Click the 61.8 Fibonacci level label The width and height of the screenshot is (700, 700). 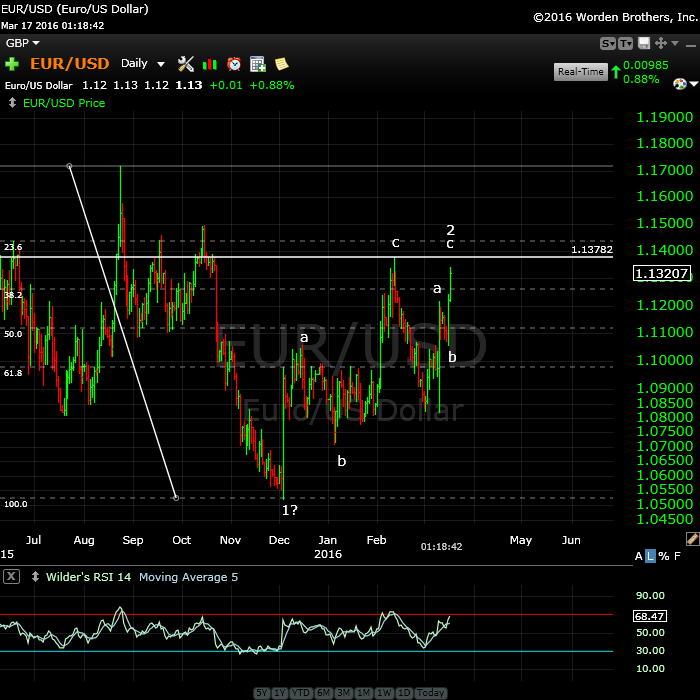[x=13, y=373]
